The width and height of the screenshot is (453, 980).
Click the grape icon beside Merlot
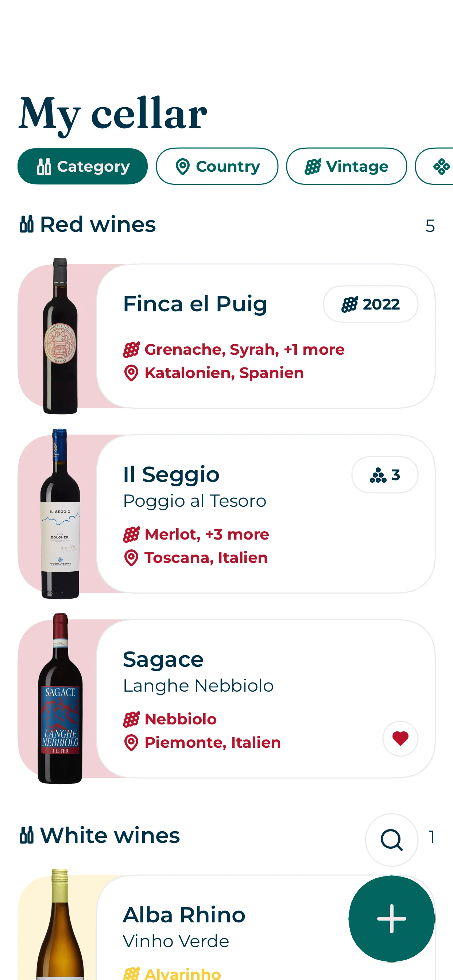pyautogui.click(x=131, y=534)
